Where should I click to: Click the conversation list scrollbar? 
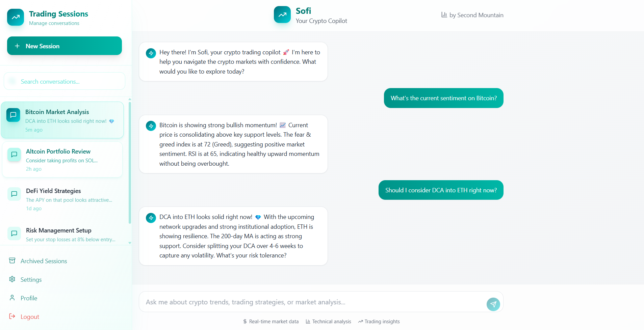click(x=130, y=162)
